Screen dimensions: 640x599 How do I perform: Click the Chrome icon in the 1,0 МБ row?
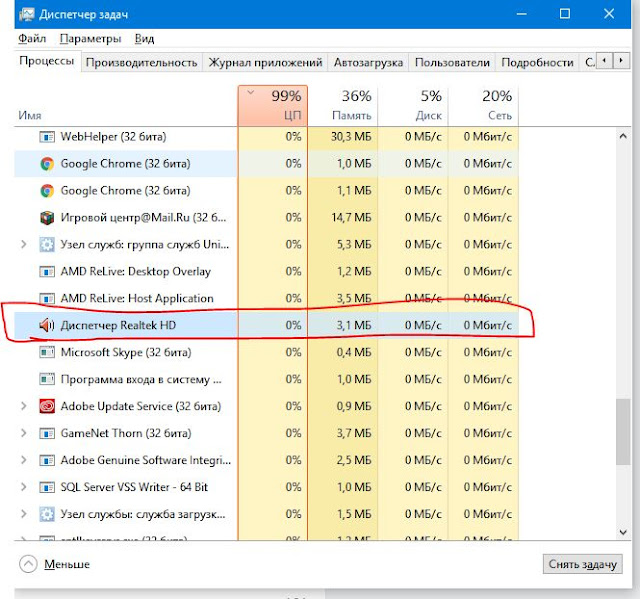[47, 164]
